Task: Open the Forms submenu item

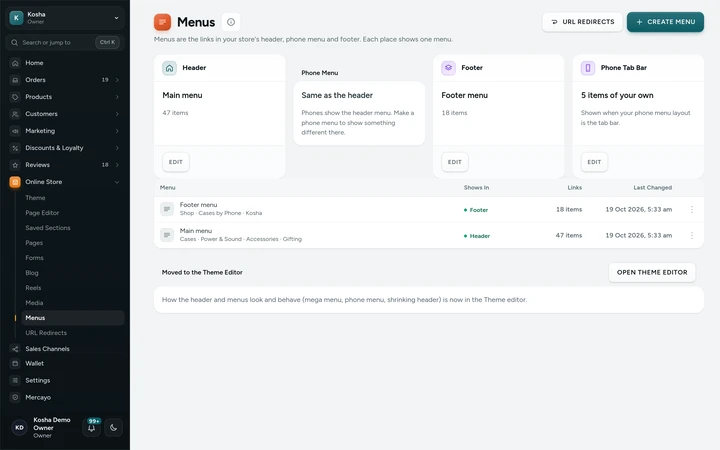Action: point(73,258)
